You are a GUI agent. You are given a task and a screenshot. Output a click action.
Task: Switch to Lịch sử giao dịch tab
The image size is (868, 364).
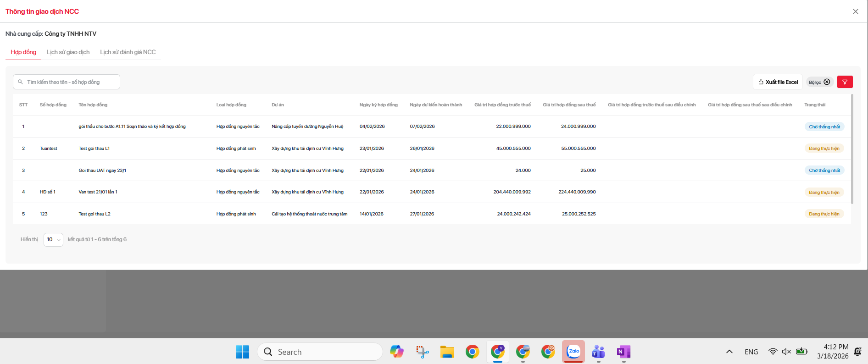[68, 52]
